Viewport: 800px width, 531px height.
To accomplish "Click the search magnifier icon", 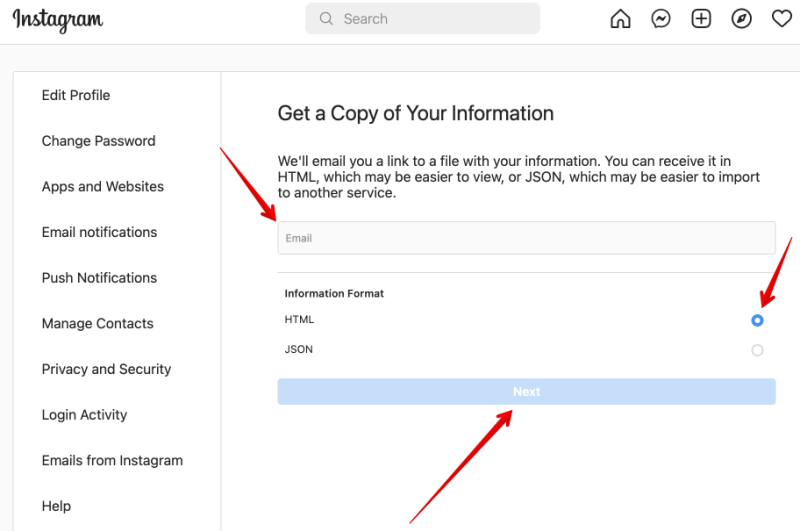I will point(326,19).
